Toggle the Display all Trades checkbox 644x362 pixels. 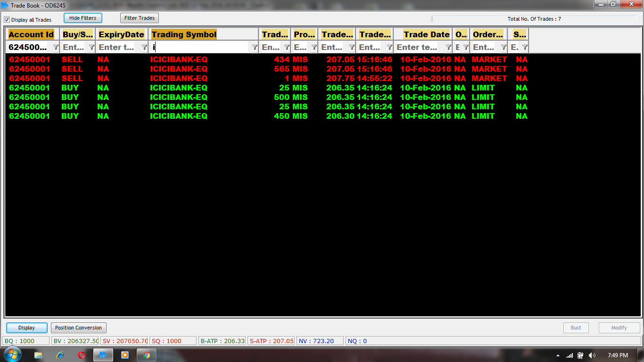pyautogui.click(x=7, y=20)
